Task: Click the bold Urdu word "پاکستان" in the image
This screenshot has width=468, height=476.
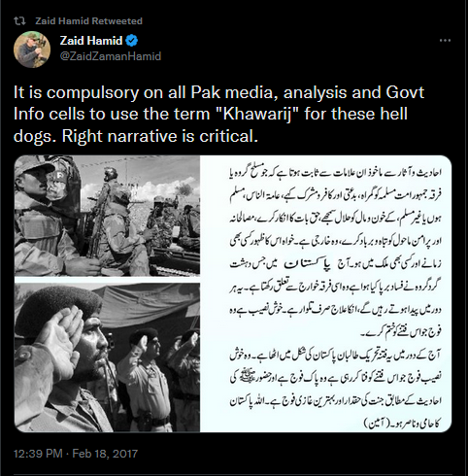Action: (x=308, y=264)
